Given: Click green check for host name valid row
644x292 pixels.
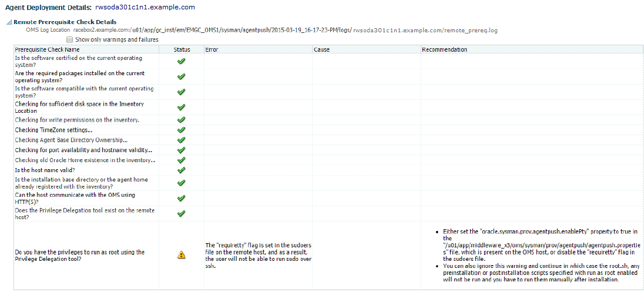Looking at the screenshot, I should coord(181,170).
